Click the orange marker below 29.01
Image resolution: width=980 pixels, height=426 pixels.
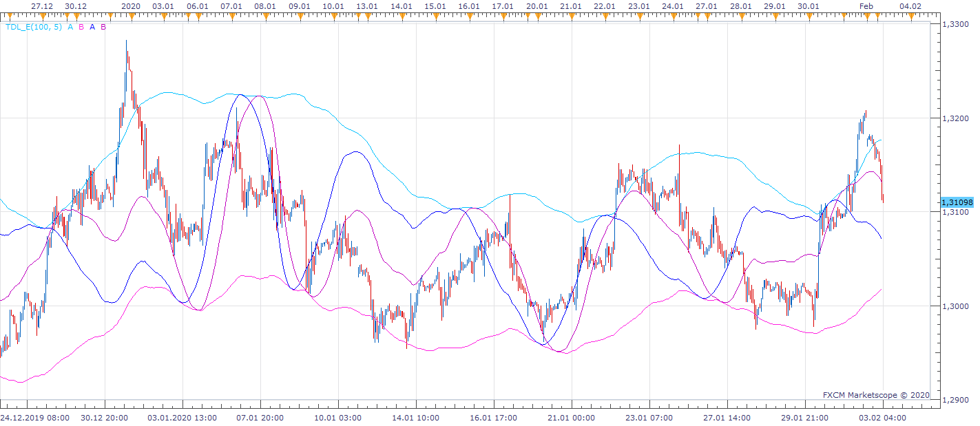point(775,17)
